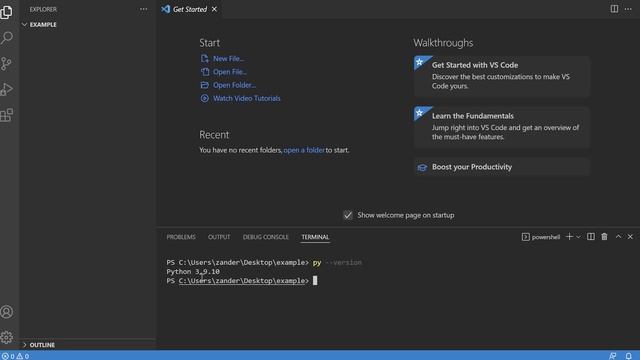Click the Watch Video Tutorials link
Image resolution: width=640 pixels, height=360 pixels.
coord(247,98)
